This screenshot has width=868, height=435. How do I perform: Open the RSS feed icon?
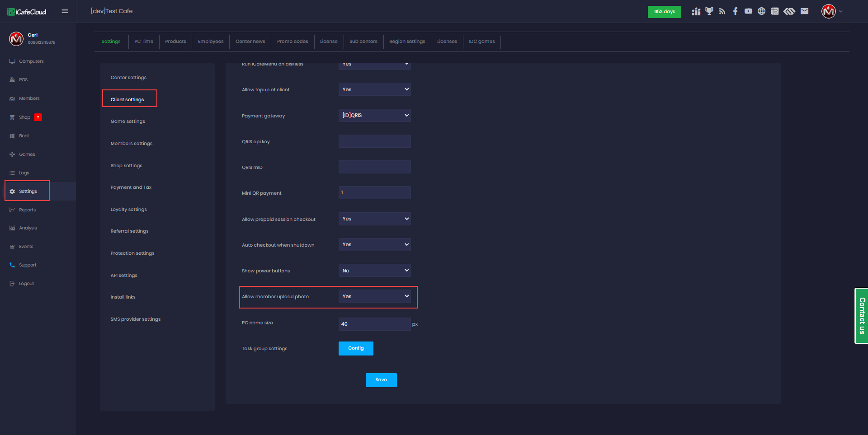tap(722, 11)
